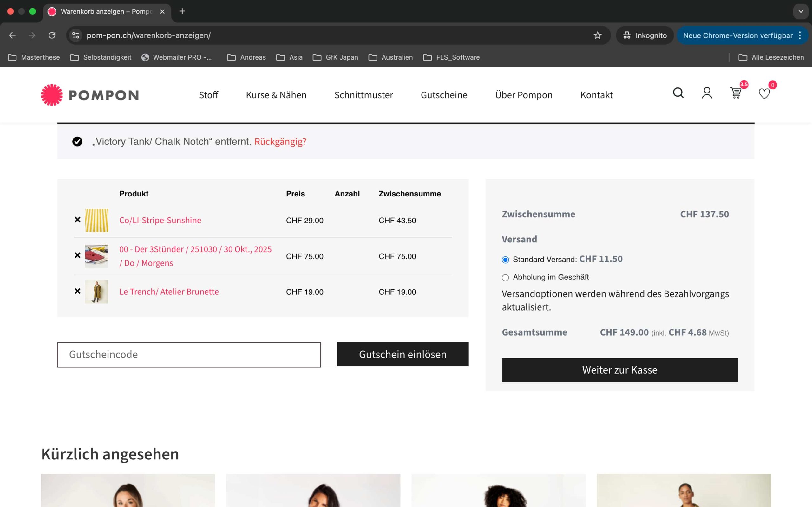Image resolution: width=812 pixels, height=507 pixels.
Task: Open the Masterthese bookmarks folder
Action: pos(34,57)
